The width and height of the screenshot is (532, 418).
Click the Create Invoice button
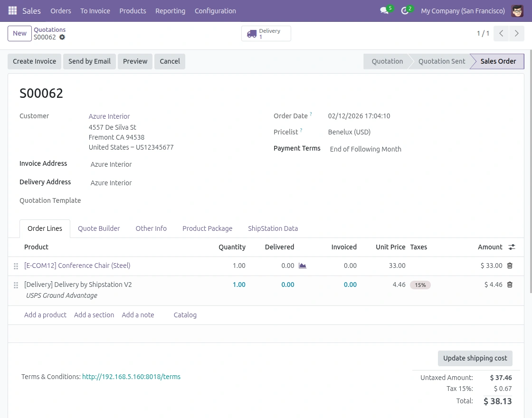tap(34, 61)
